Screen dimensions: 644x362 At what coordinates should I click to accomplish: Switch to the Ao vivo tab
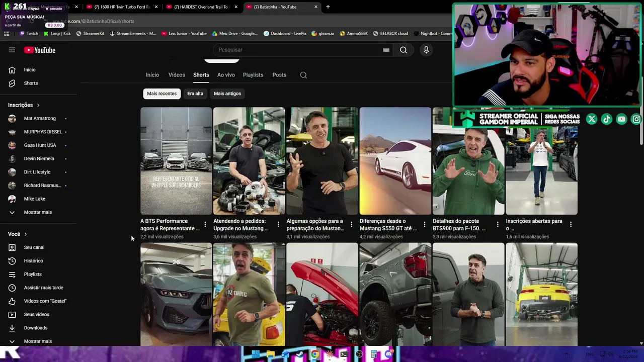coord(226,75)
